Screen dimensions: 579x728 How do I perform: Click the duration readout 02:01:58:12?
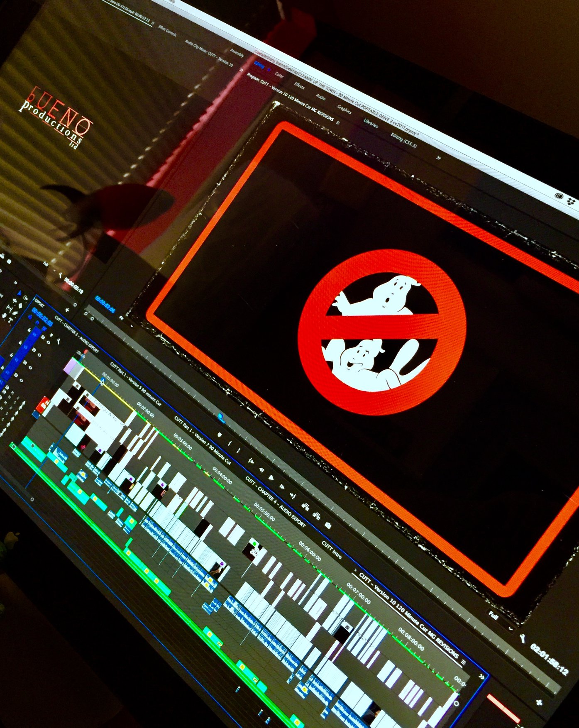click(549, 659)
